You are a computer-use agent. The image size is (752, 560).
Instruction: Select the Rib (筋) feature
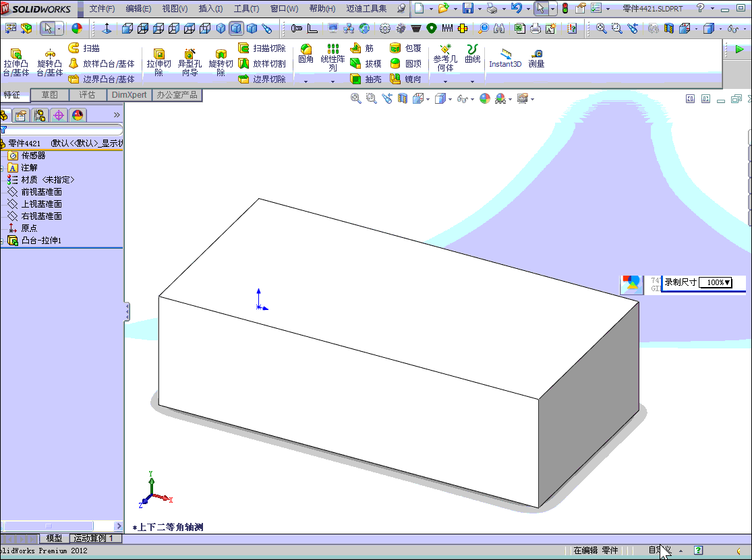(x=362, y=49)
